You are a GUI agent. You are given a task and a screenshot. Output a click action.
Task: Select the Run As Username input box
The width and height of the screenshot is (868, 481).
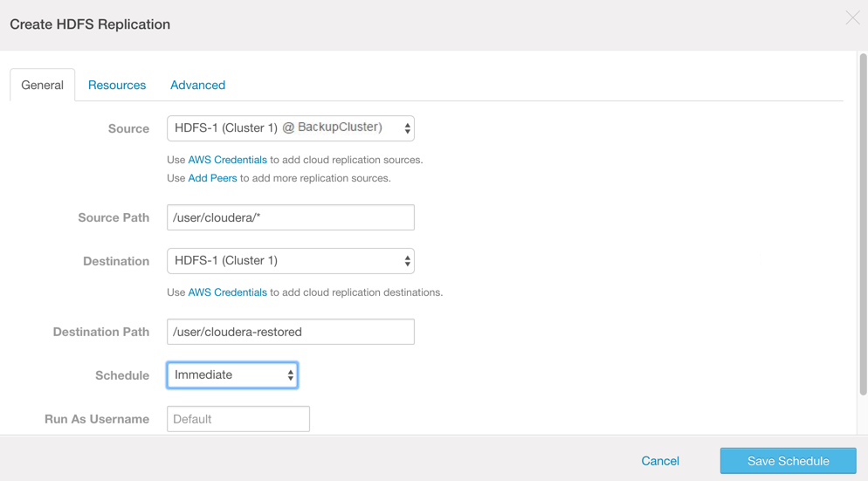[x=238, y=419]
